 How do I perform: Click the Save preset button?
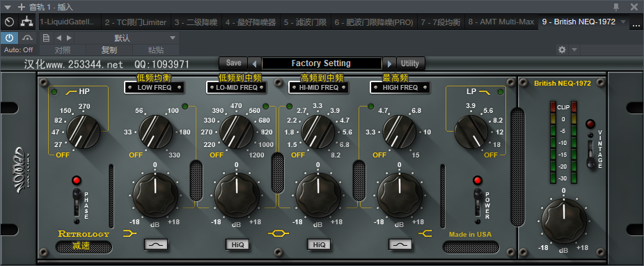click(233, 63)
